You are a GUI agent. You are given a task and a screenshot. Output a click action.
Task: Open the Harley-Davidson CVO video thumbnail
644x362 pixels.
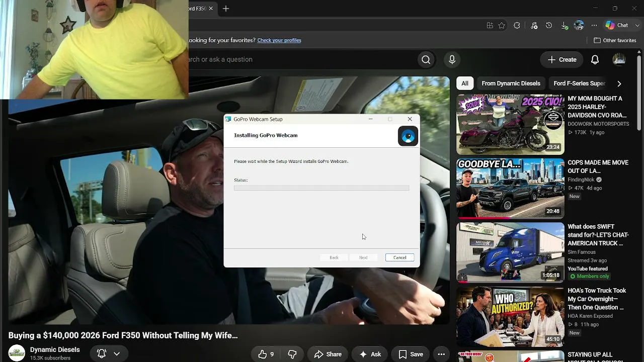(x=510, y=125)
